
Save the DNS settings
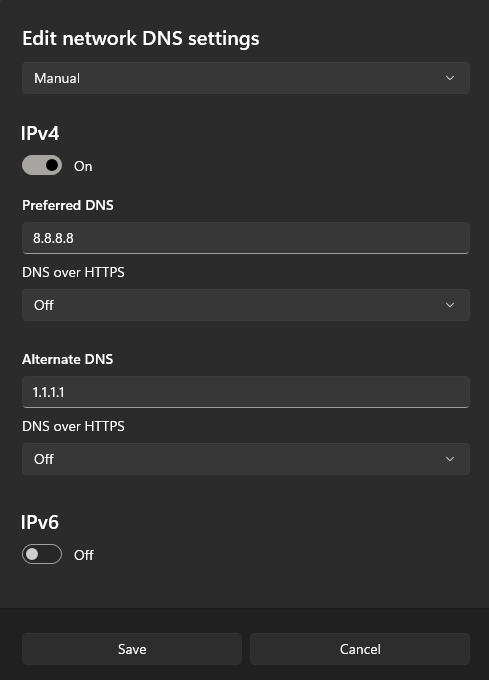point(132,649)
